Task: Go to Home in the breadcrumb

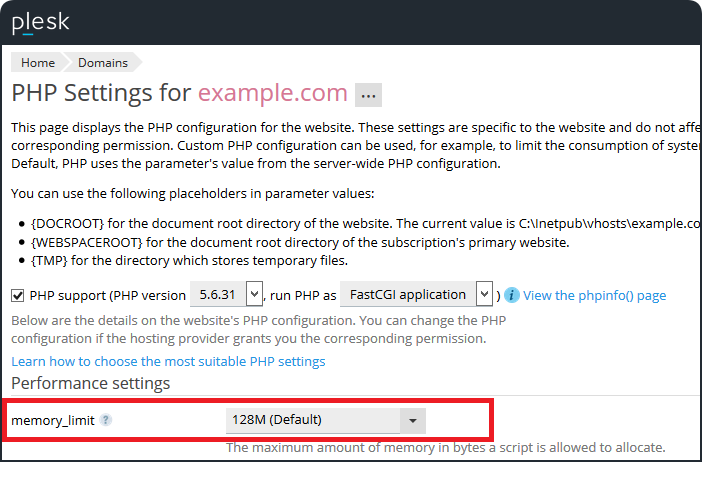Action: [x=38, y=62]
